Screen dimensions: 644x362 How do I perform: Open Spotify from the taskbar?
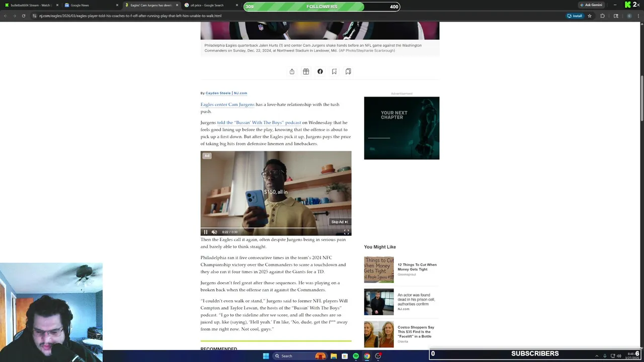pyautogui.click(x=356, y=356)
